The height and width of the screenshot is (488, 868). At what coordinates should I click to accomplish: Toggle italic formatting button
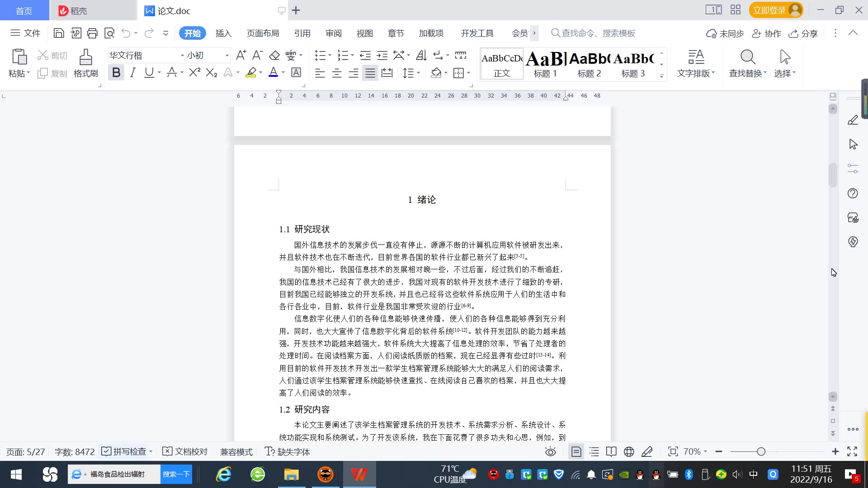pyautogui.click(x=132, y=72)
